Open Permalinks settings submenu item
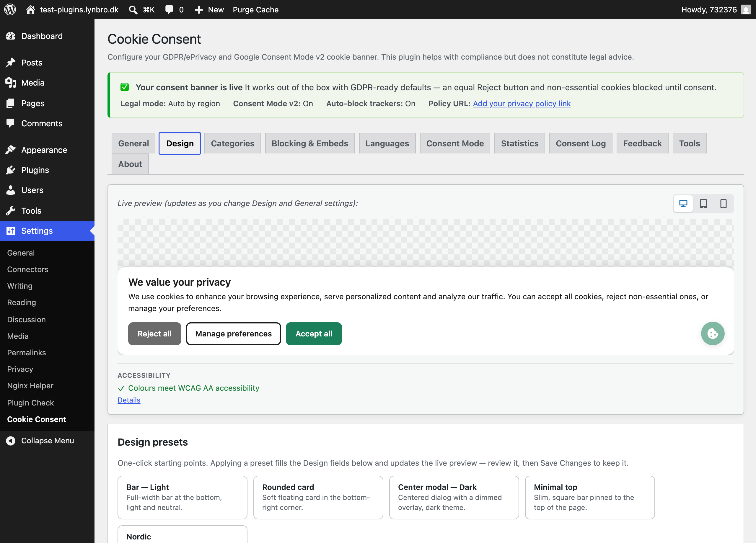Viewport: 756px width, 543px height. pyautogui.click(x=27, y=352)
